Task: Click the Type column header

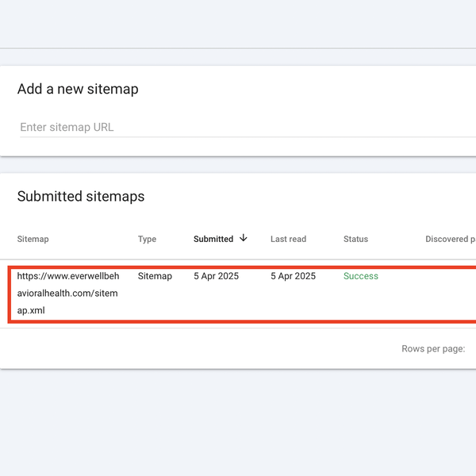Action: (147, 239)
